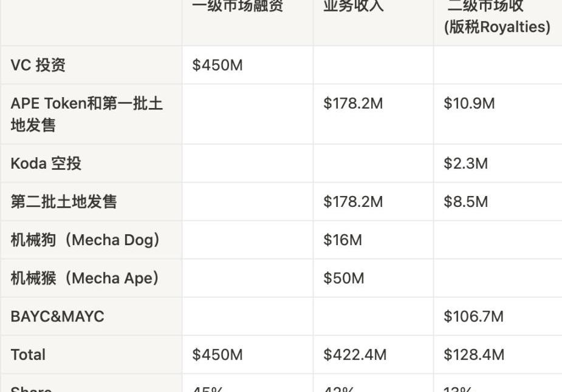562x392 pixels.
Task: Click the 版税Royalties column header
Action: pos(497,27)
